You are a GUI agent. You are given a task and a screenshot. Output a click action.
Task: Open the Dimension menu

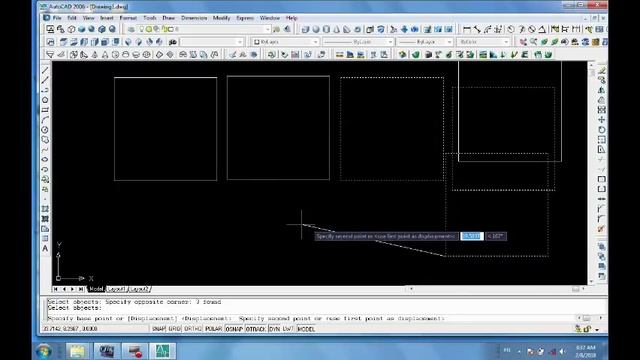point(194,18)
